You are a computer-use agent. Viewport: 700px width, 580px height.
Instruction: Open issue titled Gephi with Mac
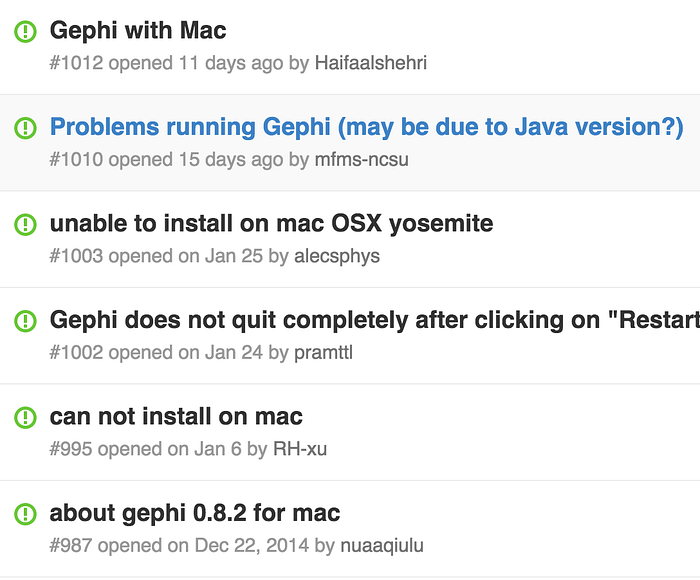coord(138,31)
